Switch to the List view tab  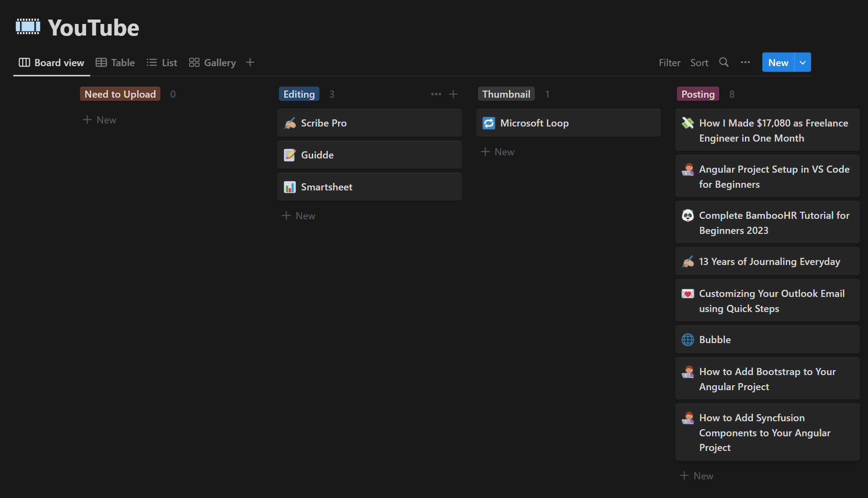(x=162, y=63)
